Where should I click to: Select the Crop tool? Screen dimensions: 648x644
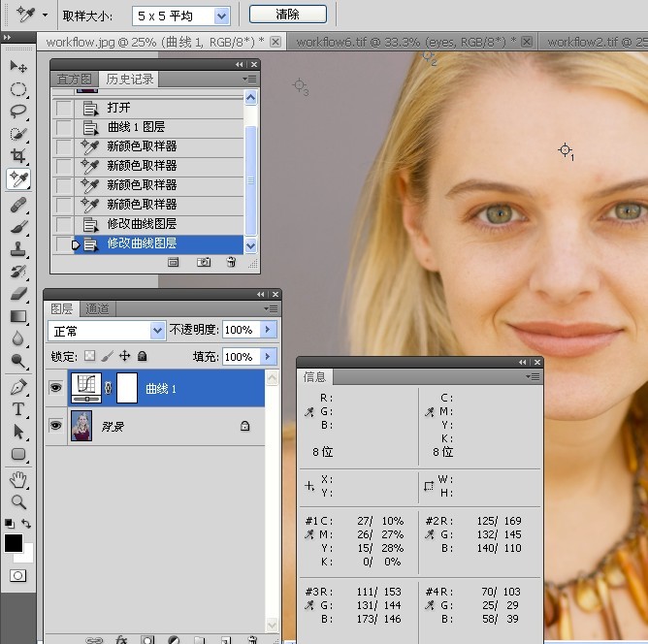(18, 156)
